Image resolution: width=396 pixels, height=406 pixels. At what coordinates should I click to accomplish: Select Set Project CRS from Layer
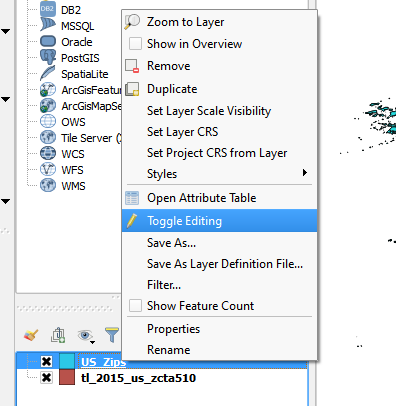tap(219, 153)
